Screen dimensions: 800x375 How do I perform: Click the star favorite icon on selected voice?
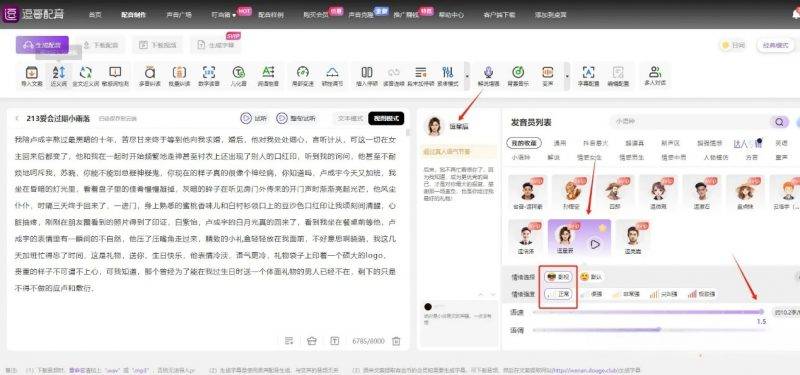pos(603,228)
